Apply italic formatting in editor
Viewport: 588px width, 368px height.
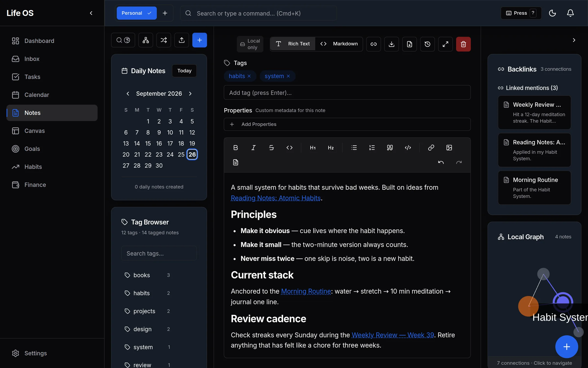[x=253, y=147]
